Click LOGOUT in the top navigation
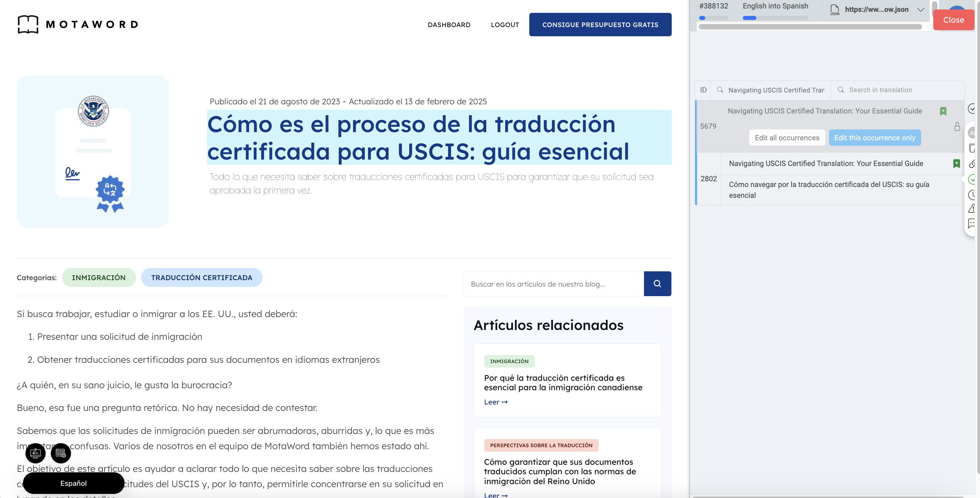The width and height of the screenshot is (980, 498). 505,25
